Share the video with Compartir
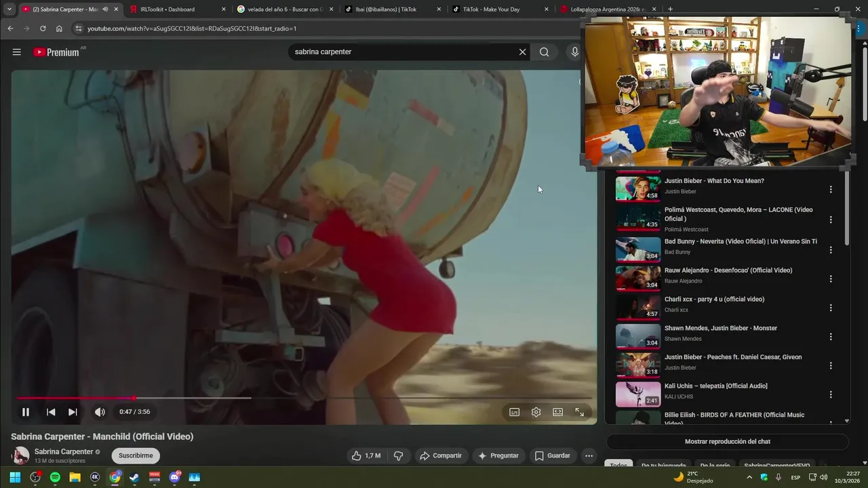 [x=441, y=455]
